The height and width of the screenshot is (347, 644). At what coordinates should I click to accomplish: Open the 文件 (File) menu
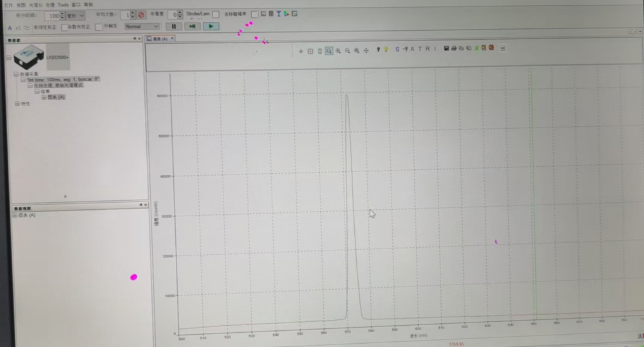(x=8, y=5)
